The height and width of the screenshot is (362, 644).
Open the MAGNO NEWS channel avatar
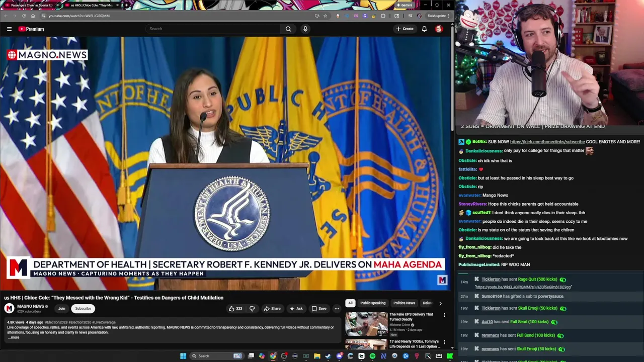[x=9, y=308]
